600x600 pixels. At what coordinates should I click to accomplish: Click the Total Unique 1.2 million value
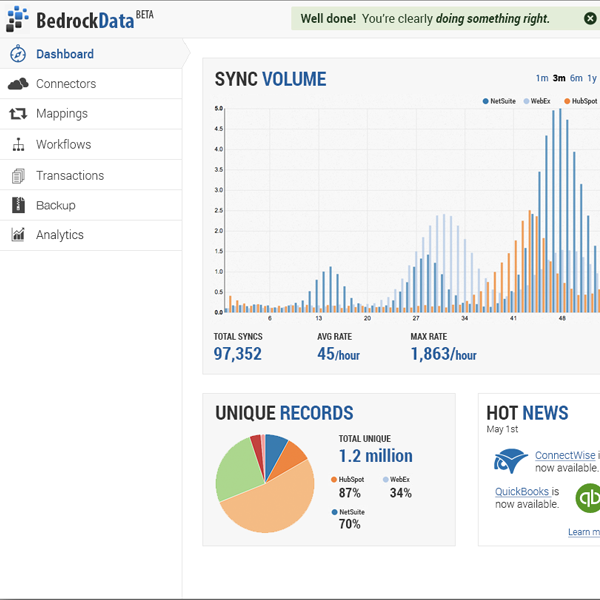[376, 456]
